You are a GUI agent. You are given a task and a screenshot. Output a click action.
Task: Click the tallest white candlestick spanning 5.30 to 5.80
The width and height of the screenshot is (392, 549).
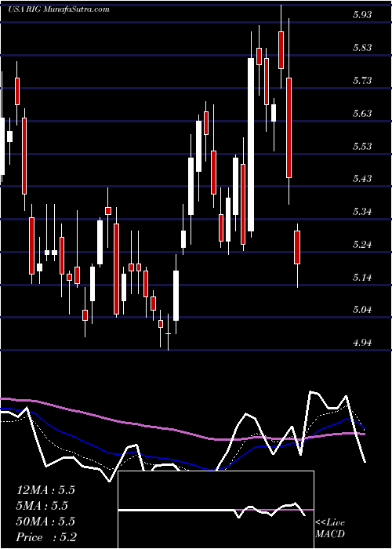(251, 144)
